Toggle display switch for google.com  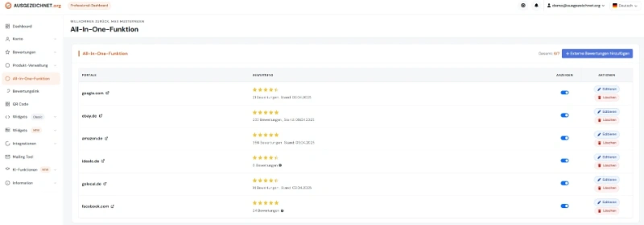point(565,93)
